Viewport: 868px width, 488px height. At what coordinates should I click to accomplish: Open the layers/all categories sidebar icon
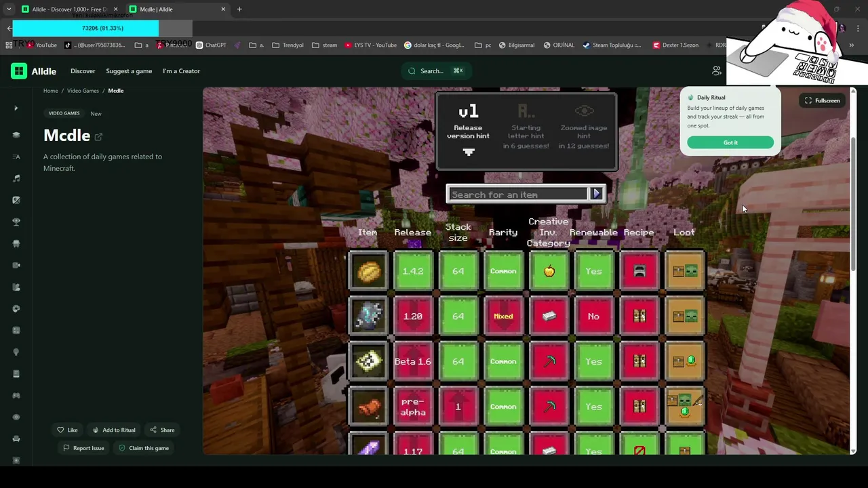[16, 135]
